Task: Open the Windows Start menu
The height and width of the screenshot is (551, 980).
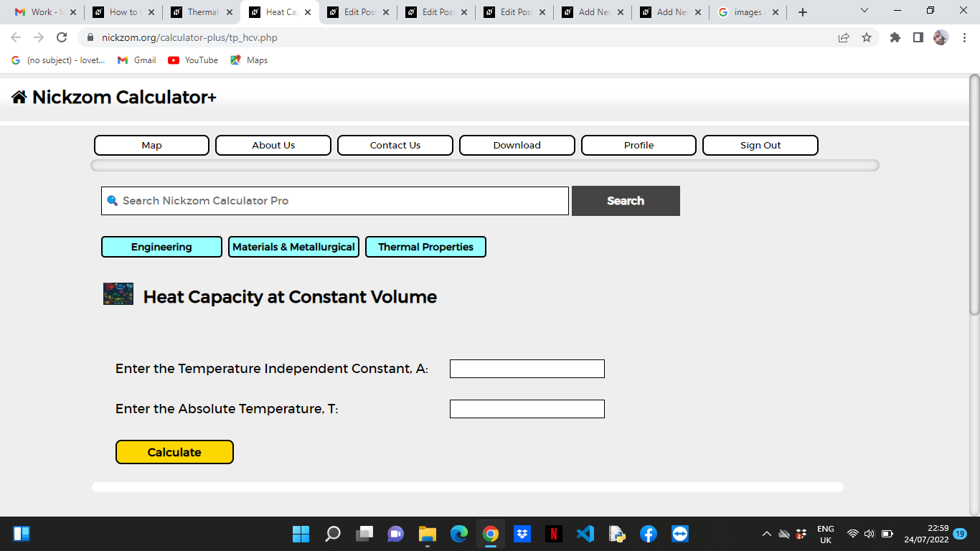Action: pyautogui.click(x=301, y=534)
